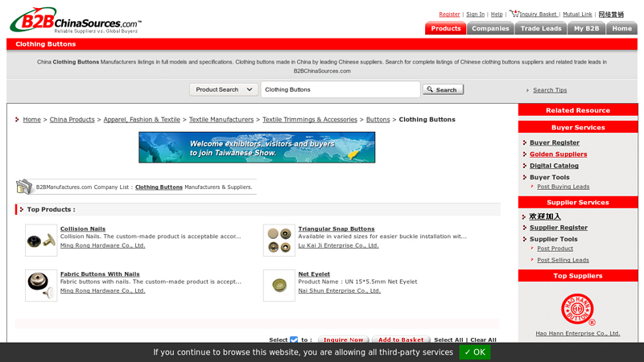The image size is (644, 362).
Task: Open Golden Suppliers link
Action: (x=558, y=154)
